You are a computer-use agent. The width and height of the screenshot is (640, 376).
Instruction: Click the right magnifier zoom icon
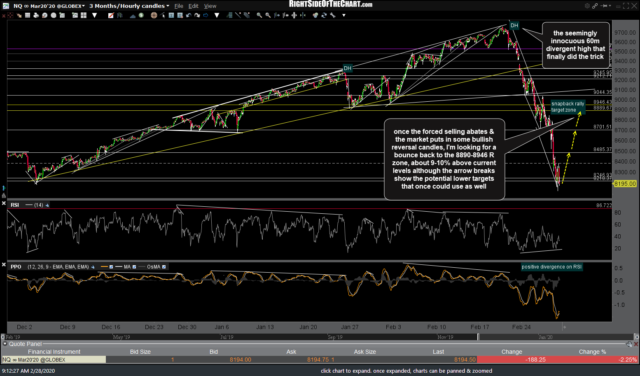pyautogui.click(x=268, y=15)
